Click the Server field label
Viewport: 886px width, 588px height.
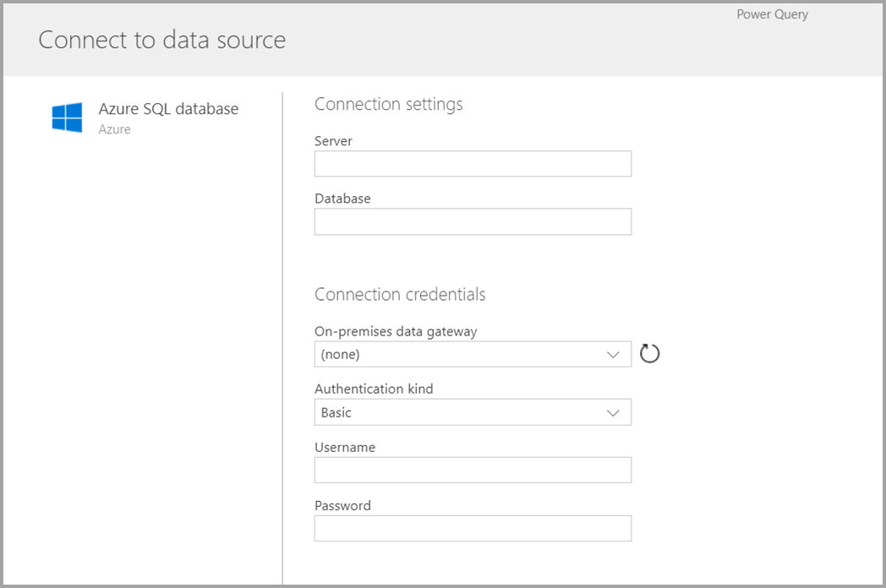(332, 141)
